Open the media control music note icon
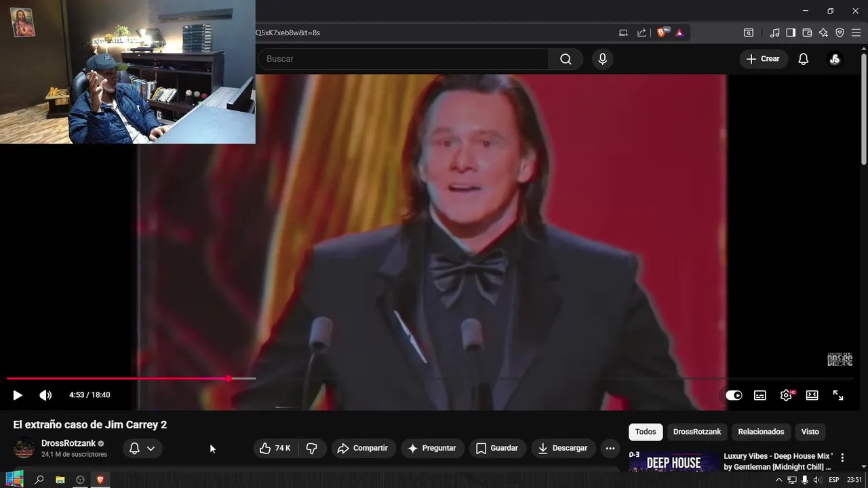 tap(774, 33)
